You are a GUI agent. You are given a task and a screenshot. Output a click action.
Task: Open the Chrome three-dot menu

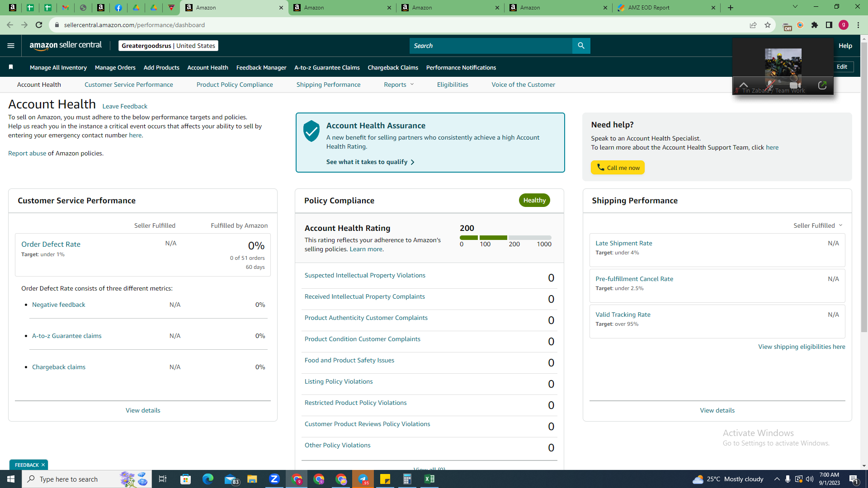pos(858,25)
